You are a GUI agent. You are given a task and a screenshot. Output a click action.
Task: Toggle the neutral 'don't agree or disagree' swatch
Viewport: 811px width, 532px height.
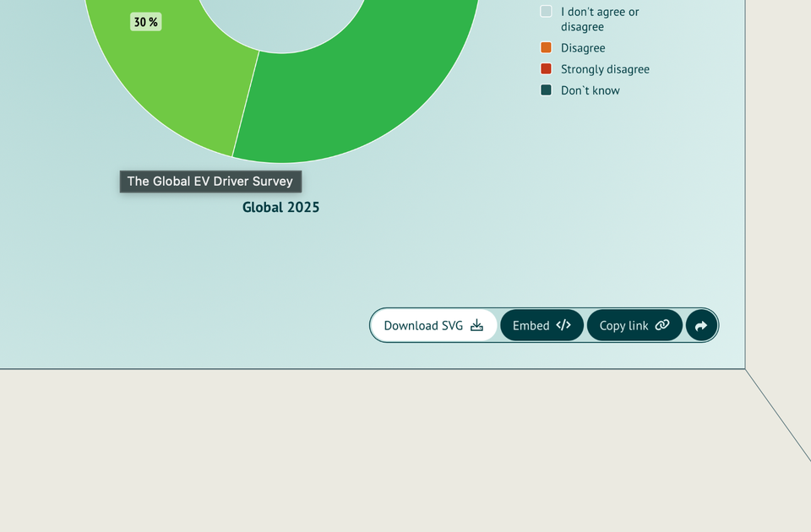(x=547, y=11)
